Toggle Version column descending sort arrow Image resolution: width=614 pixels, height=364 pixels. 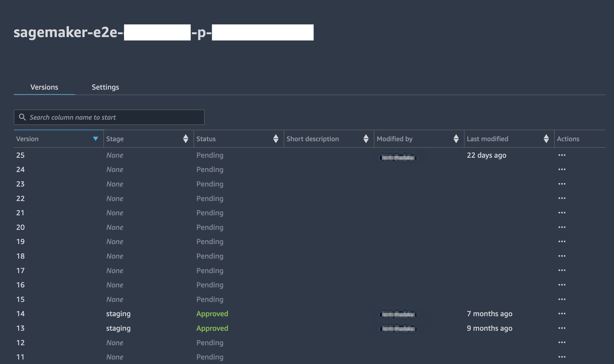pyautogui.click(x=95, y=139)
